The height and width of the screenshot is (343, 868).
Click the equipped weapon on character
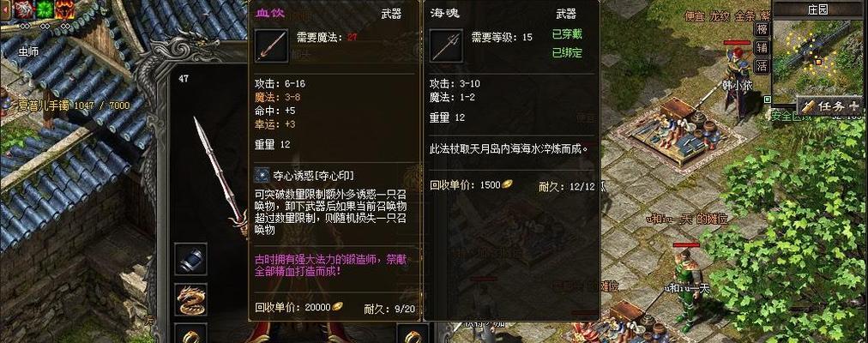(220, 176)
